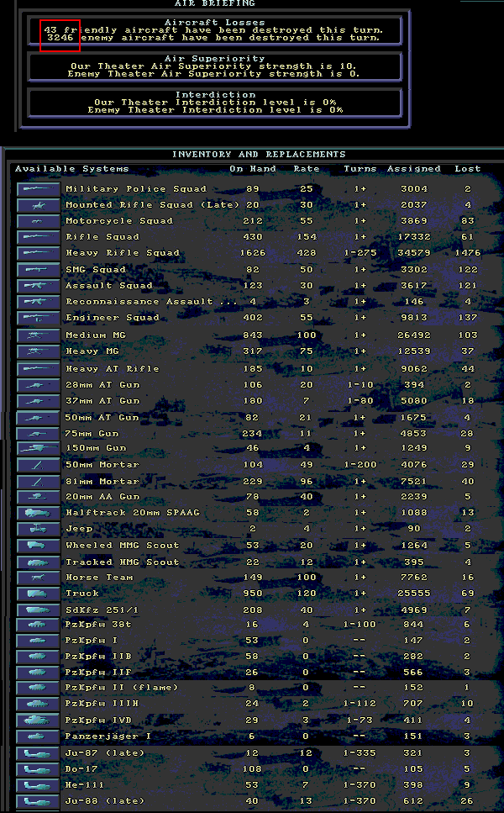
Task: Click Ju-87 (late) turns value 1-335
Action: [360, 752]
